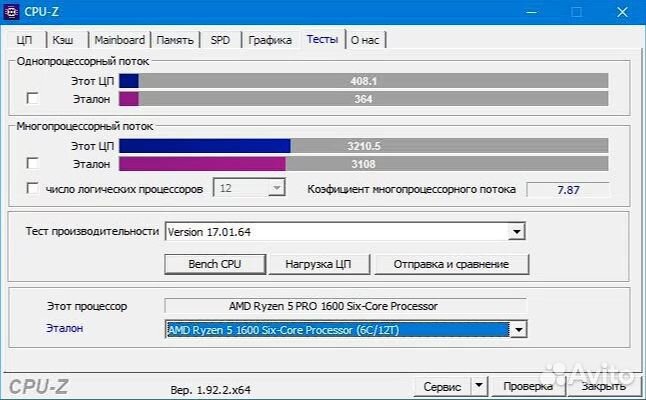
Task: Click the multi-thread Эталон bar showing 3108
Action: click(x=363, y=164)
